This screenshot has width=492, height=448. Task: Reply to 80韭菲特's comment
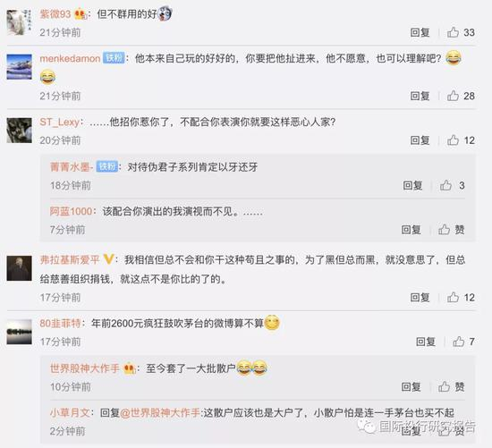coord(426,342)
